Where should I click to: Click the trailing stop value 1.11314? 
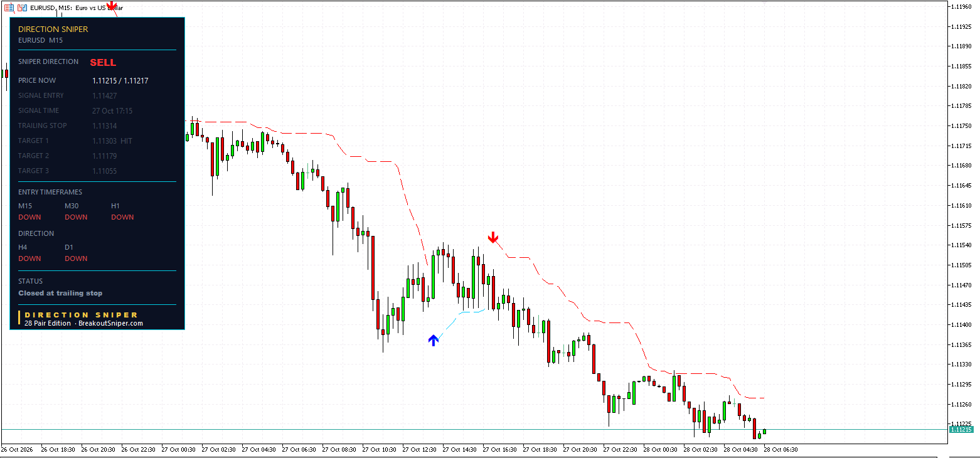click(x=105, y=125)
